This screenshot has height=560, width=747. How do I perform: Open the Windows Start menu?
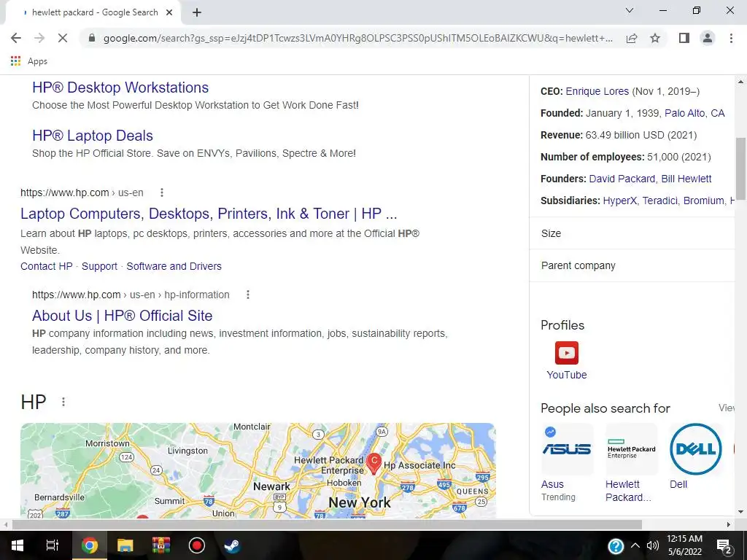pyautogui.click(x=18, y=545)
